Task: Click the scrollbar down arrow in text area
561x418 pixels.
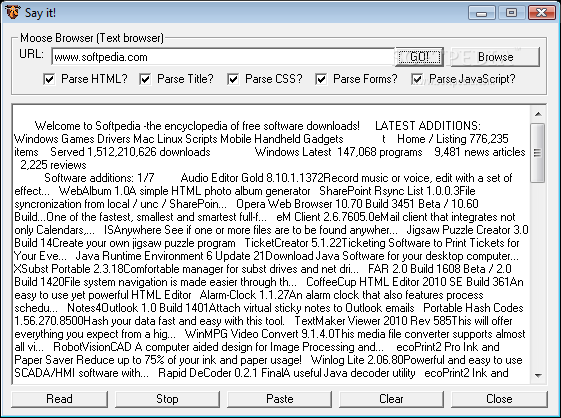Action: (x=538, y=375)
